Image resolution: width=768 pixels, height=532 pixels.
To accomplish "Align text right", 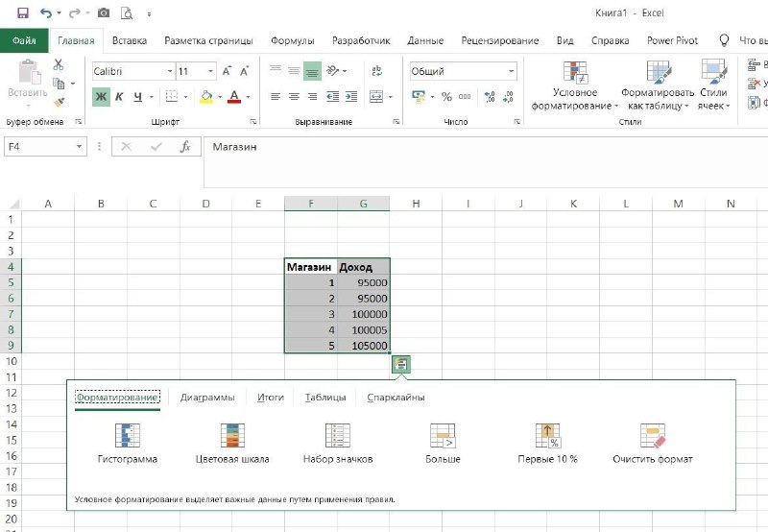I will pos(313,97).
